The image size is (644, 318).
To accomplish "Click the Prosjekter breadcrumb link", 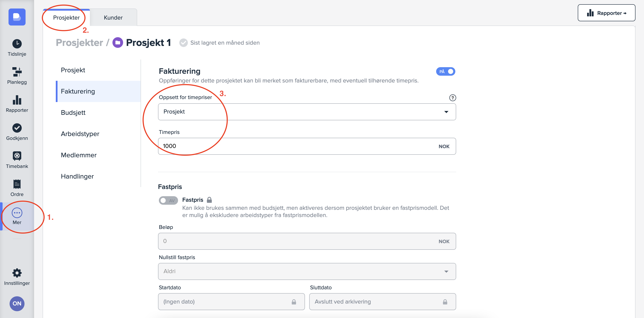I will click(x=79, y=43).
